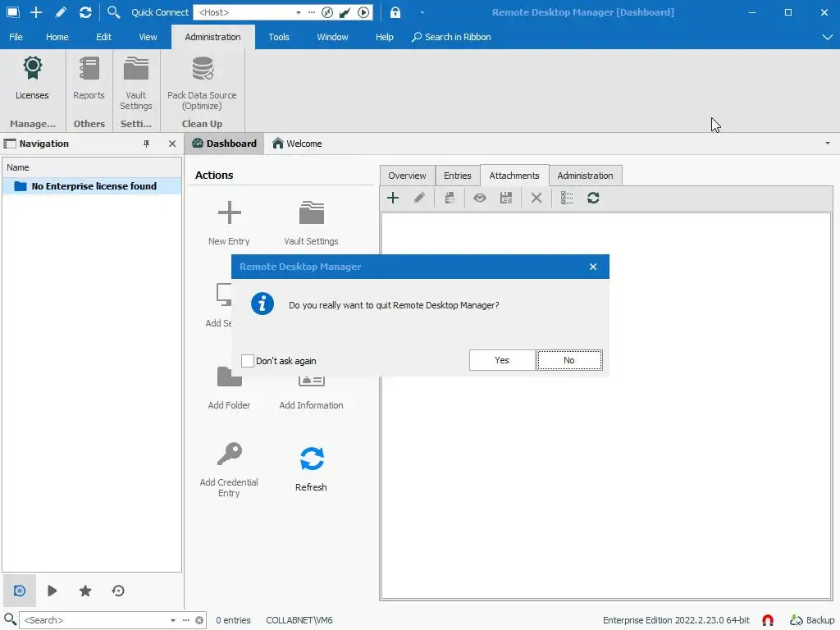The image size is (840, 630).
Task: Click the New Entry plus icon in title bar
Action: pyautogui.click(x=36, y=11)
